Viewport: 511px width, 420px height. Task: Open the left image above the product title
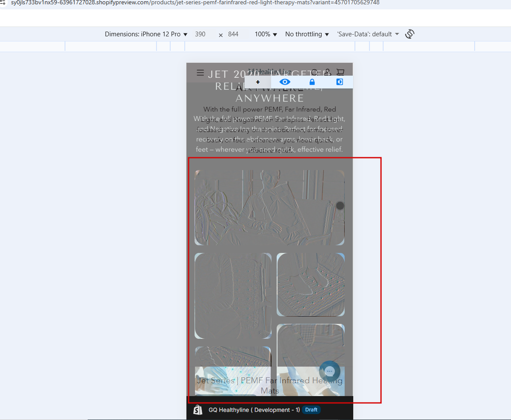(233, 371)
